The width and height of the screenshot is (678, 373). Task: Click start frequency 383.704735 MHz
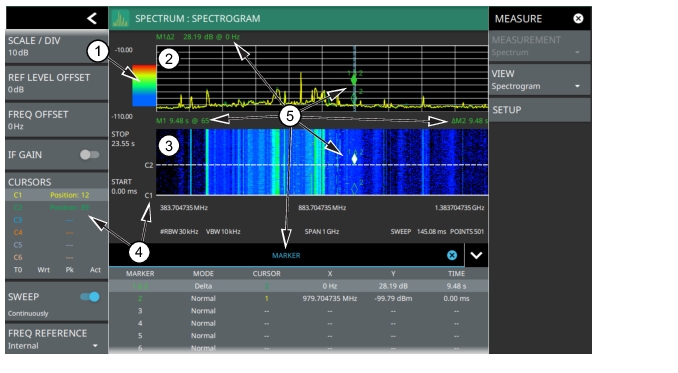(x=184, y=208)
